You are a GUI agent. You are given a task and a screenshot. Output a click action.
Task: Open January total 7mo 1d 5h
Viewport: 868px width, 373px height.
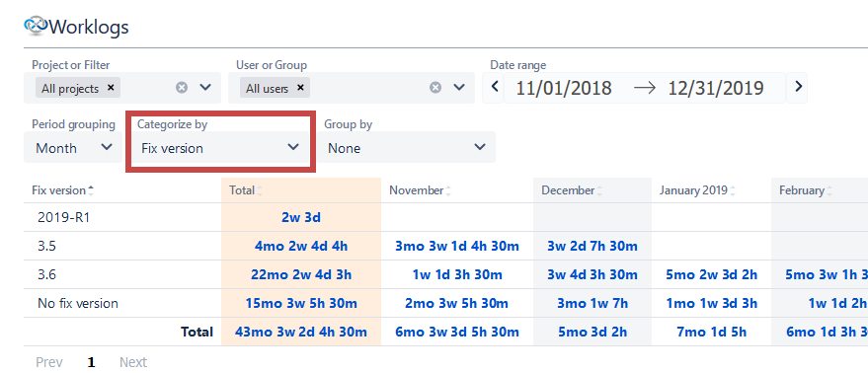[x=711, y=332]
